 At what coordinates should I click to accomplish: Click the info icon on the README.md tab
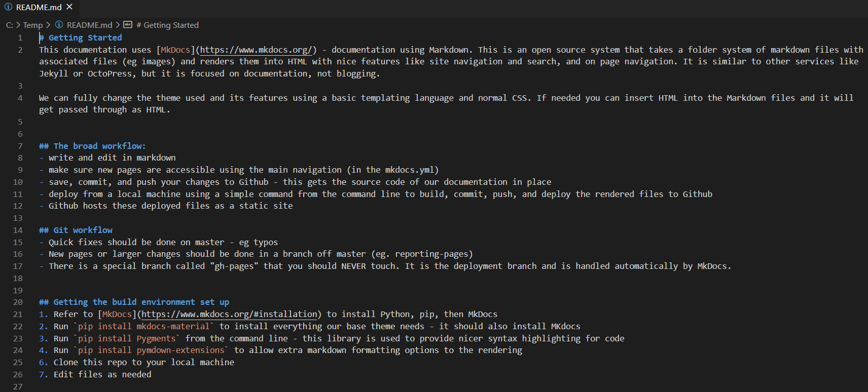pos(9,7)
